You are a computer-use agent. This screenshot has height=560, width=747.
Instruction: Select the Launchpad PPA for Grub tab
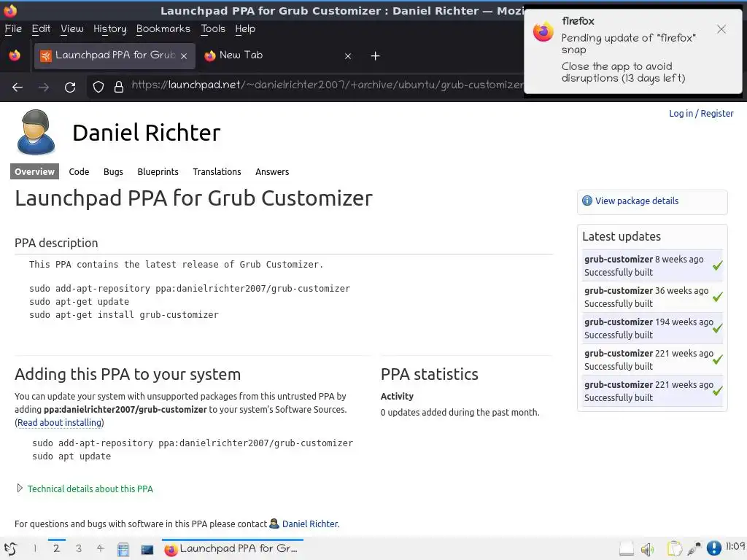pos(115,55)
